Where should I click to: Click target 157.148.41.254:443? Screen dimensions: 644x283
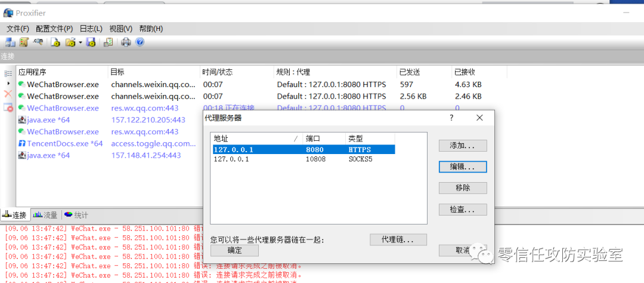146,155
